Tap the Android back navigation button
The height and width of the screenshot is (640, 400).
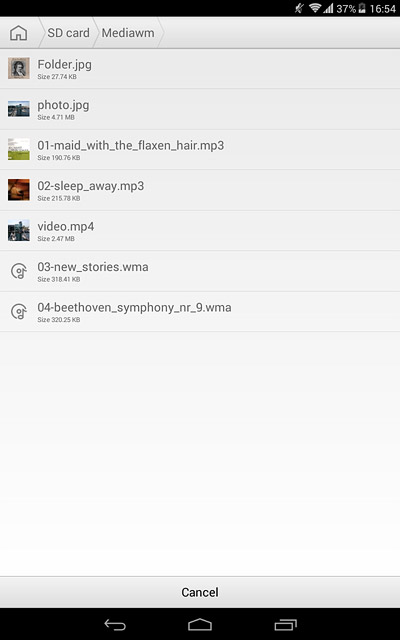point(115,625)
